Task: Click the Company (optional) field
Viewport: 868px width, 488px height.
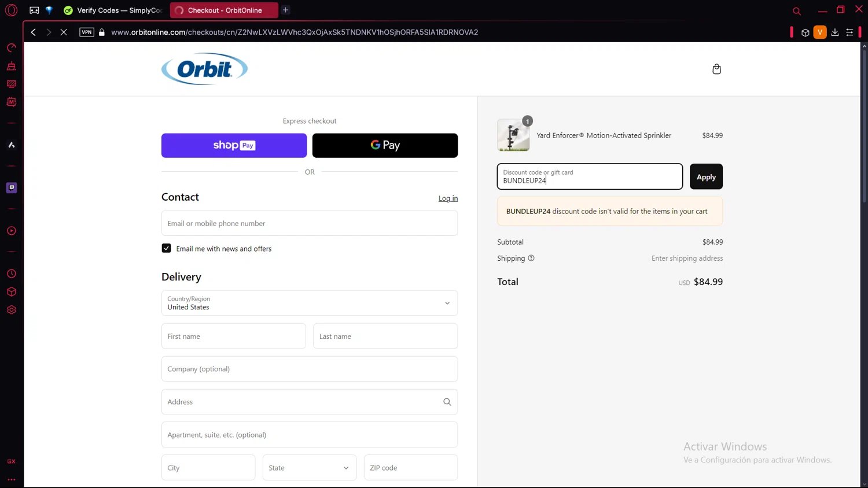Action: pos(310,369)
